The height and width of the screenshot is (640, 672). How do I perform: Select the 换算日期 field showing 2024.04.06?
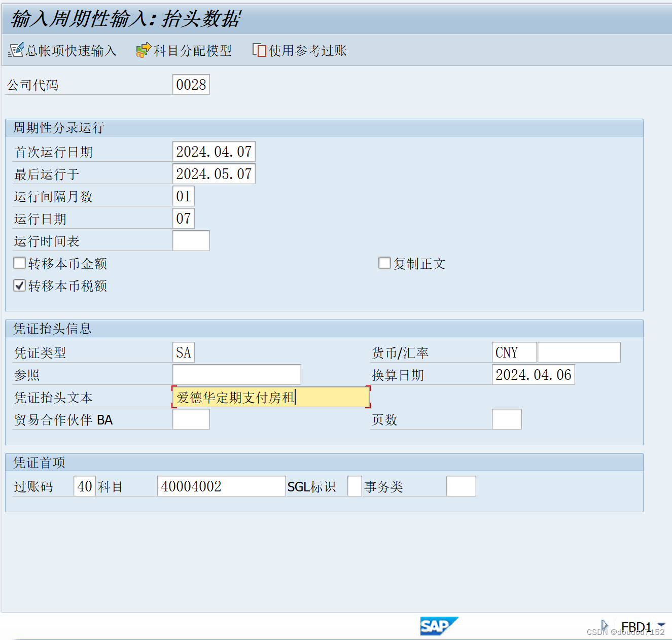tap(533, 374)
